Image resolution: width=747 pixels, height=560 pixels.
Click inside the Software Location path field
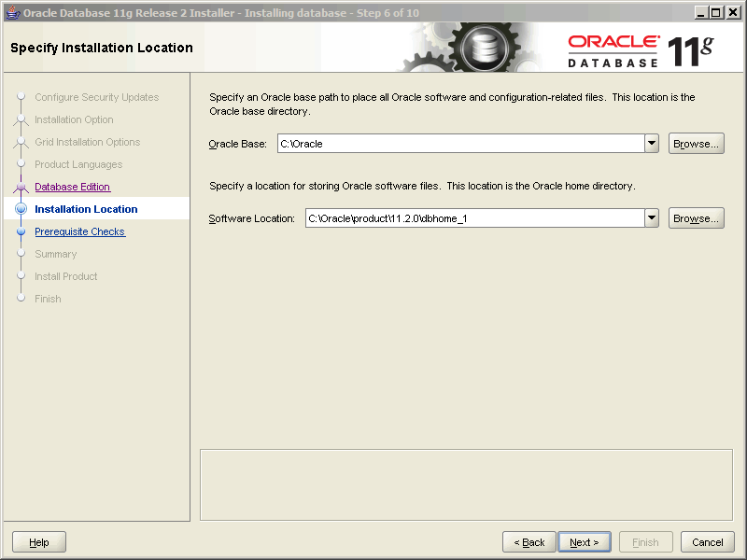click(x=474, y=218)
